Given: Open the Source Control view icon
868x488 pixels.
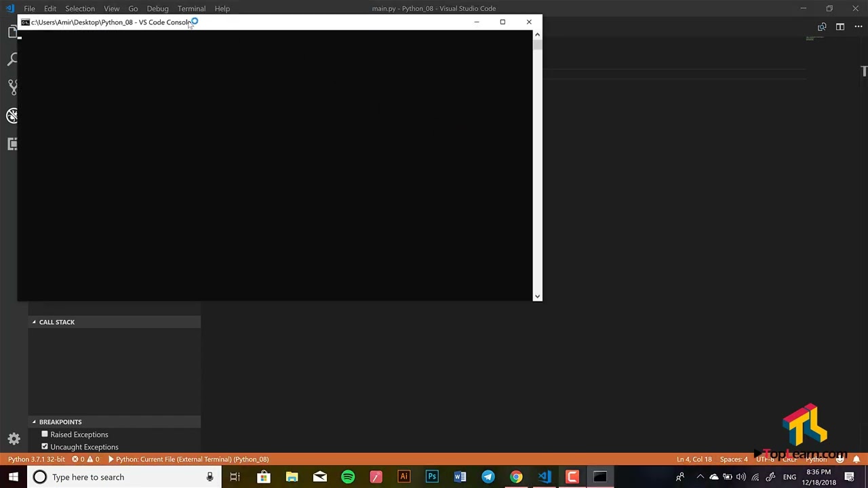Looking at the screenshot, I should point(12,87).
